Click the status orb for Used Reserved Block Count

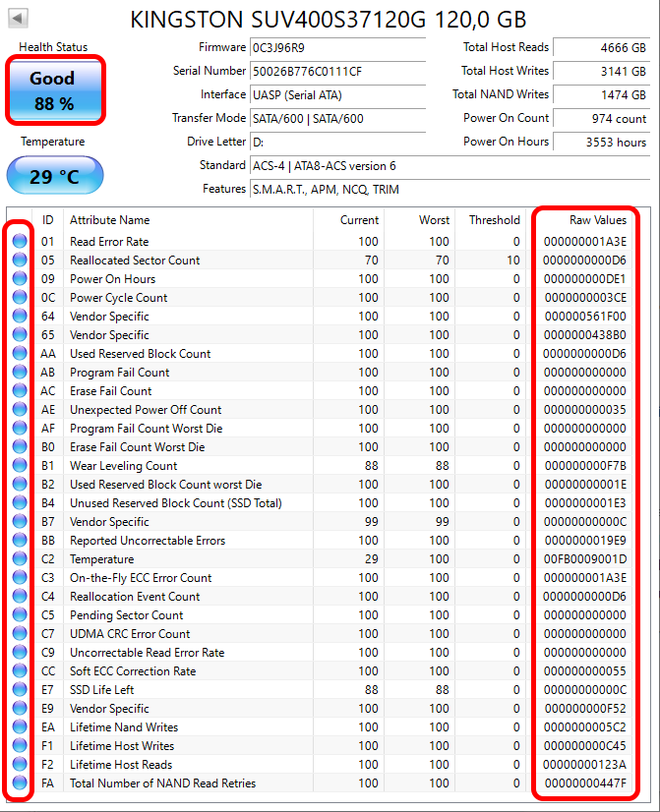point(20,353)
